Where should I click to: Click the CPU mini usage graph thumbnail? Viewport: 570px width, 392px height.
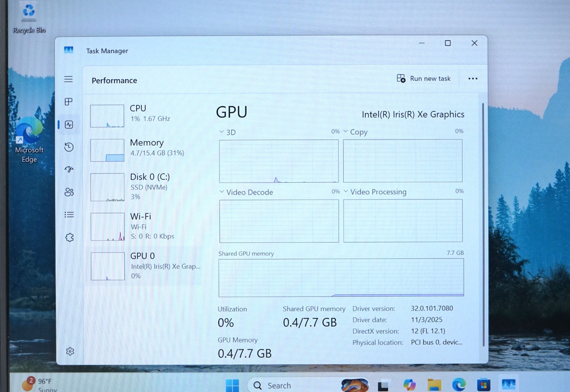pyautogui.click(x=107, y=116)
